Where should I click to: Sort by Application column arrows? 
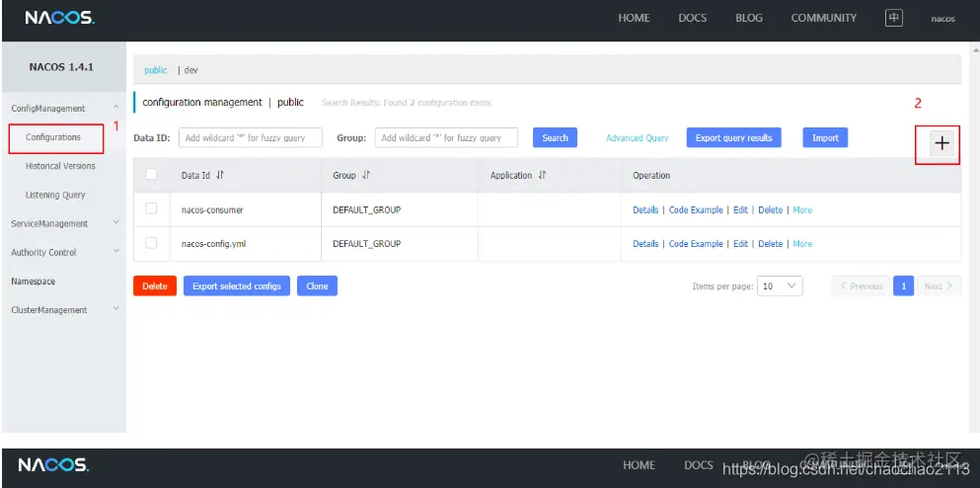[x=542, y=175]
